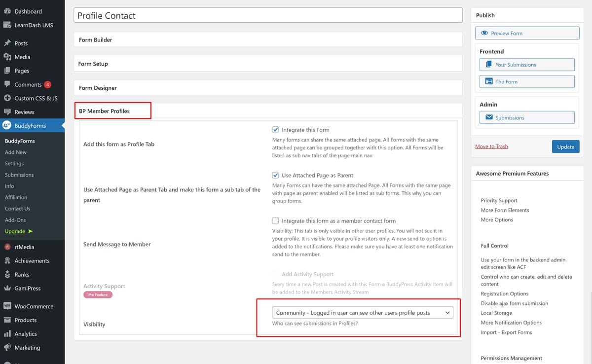Click the Analytics bar chart icon
The width and height of the screenshot is (592, 364).
7,334
